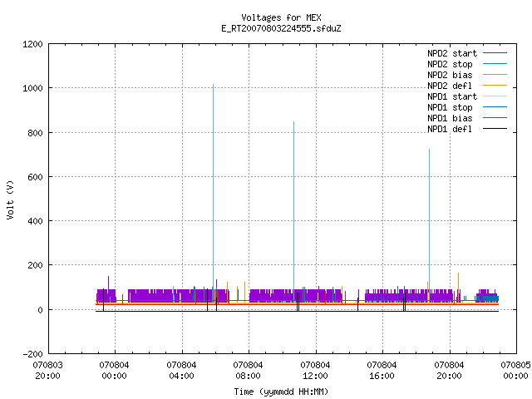
Task: Click the chart title 'Voltages for MEX'
Action: click(x=281, y=17)
